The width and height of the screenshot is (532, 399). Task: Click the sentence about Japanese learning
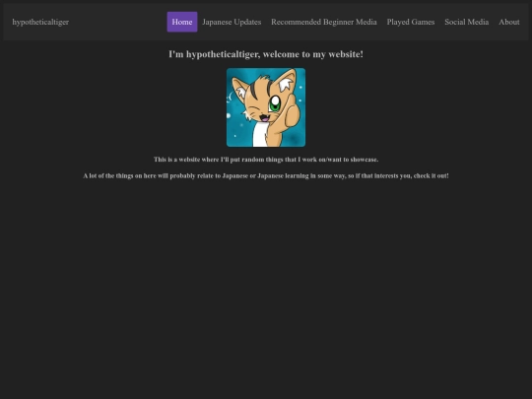pos(266,175)
